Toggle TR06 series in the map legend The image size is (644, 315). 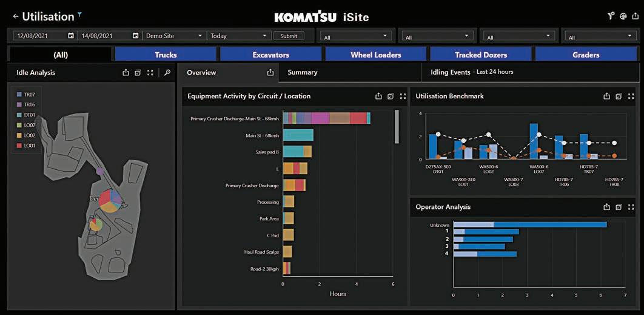26,104
